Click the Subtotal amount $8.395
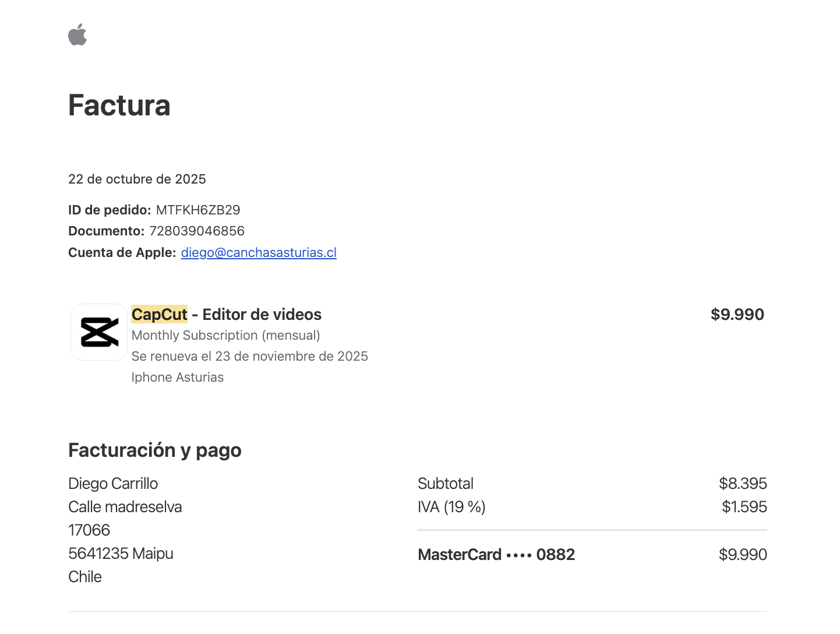The image size is (840, 634). (743, 483)
